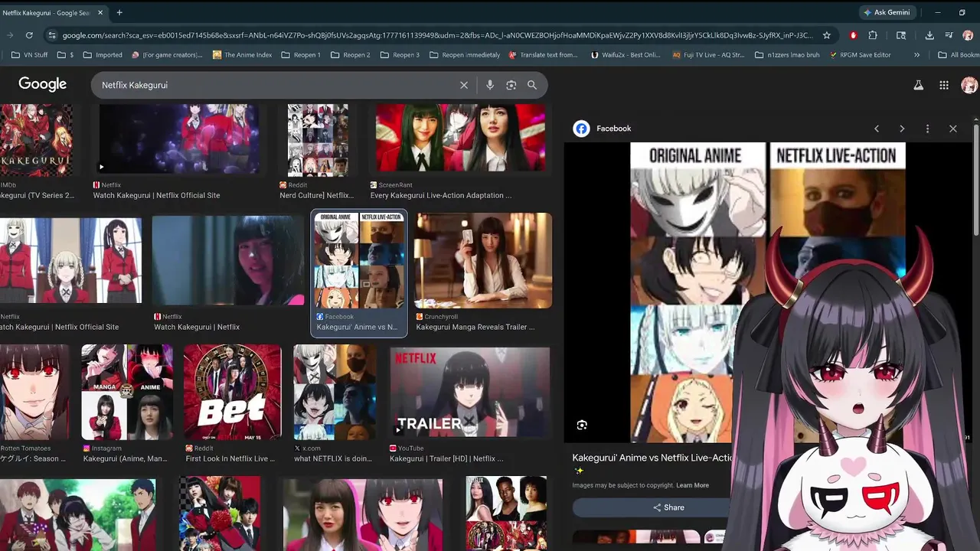Open the RPGM Save Editor bookmark
The image size is (980, 551).
click(x=861, y=55)
